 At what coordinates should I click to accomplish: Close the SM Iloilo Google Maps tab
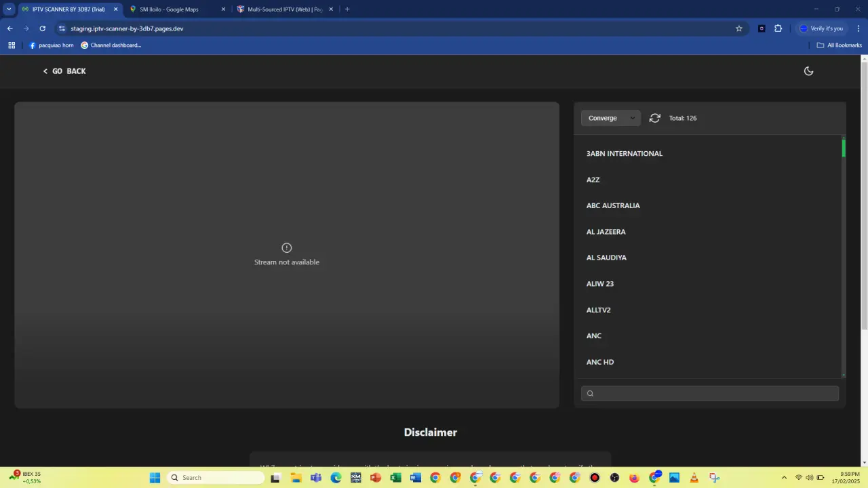coord(223,9)
